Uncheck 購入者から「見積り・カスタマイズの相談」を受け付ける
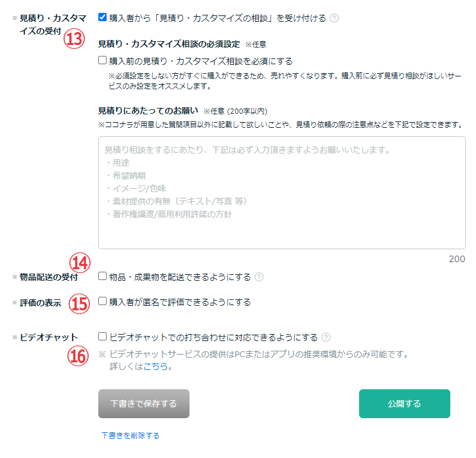Viewport: 476px width, 458px height. tap(103, 17)
